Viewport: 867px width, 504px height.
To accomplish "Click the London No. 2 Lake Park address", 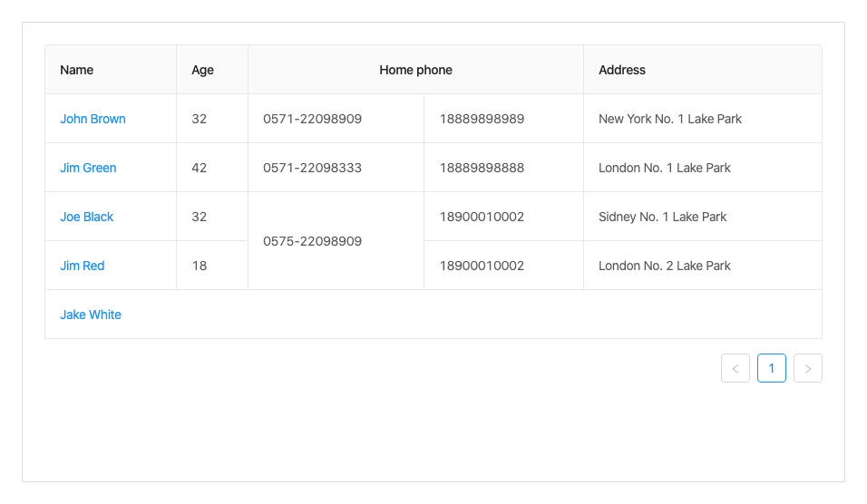I will click(665, 266).
